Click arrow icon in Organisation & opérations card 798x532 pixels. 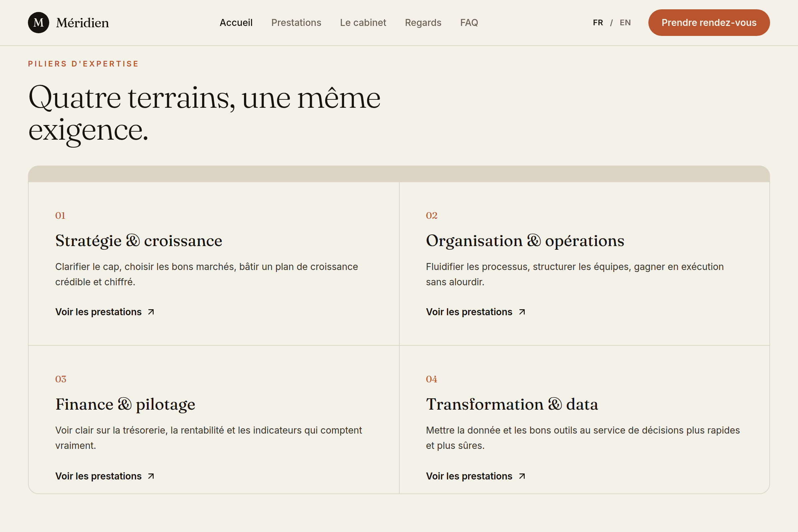522,312
